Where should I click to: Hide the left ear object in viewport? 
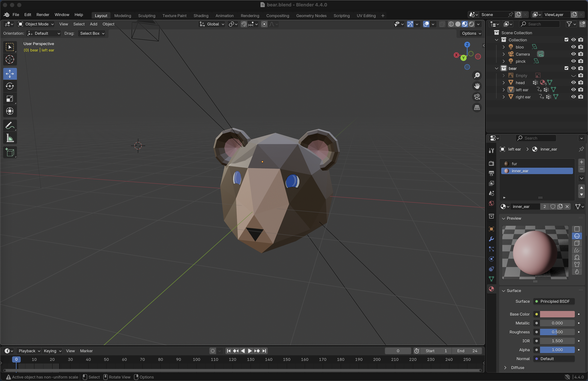[x=573, y=89]
